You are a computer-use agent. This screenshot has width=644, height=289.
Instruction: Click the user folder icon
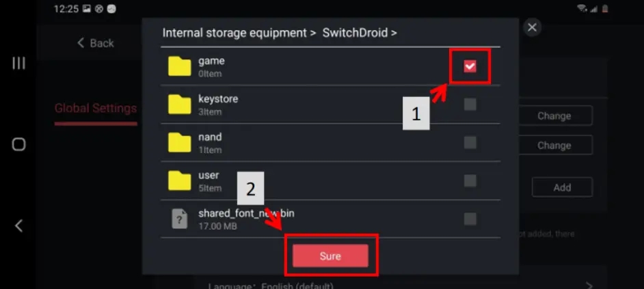point(180,181)
